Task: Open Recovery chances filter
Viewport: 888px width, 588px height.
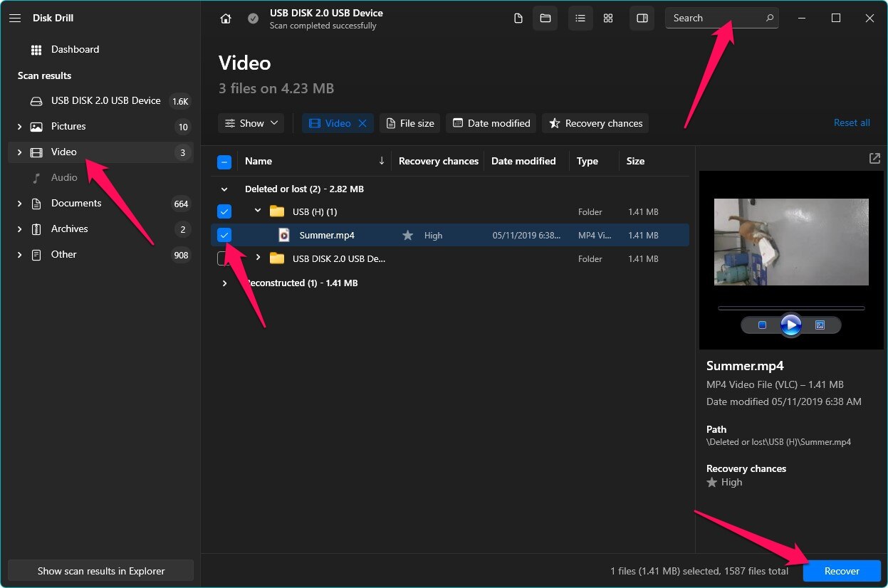Action: coord(595,123)
